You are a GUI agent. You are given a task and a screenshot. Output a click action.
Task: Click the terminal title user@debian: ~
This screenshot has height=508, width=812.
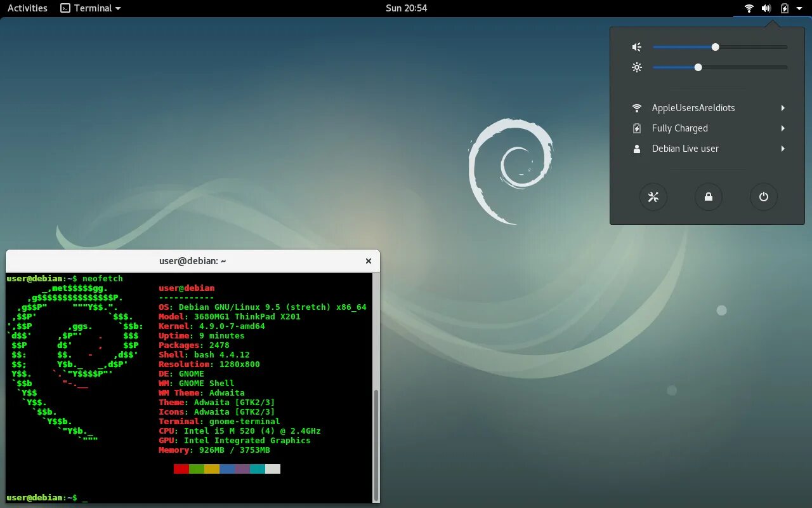pyautogui.click(x=193, y=261)
